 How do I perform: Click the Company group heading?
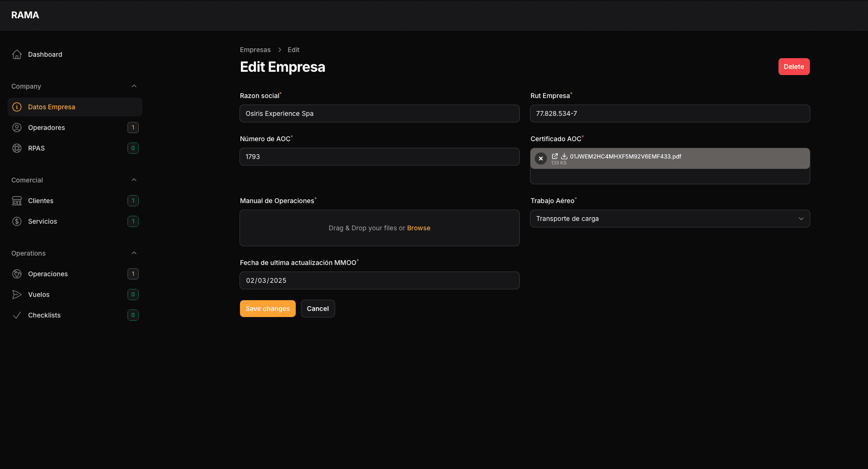tap(26, 86)
